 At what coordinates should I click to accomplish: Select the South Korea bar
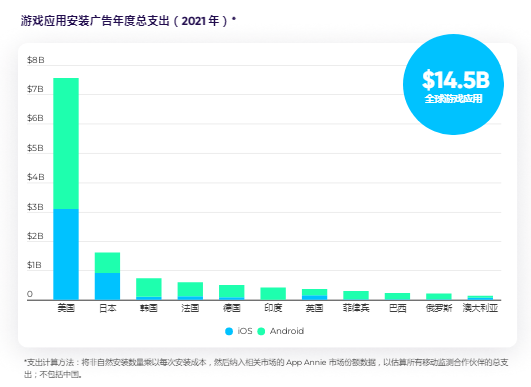149,289
